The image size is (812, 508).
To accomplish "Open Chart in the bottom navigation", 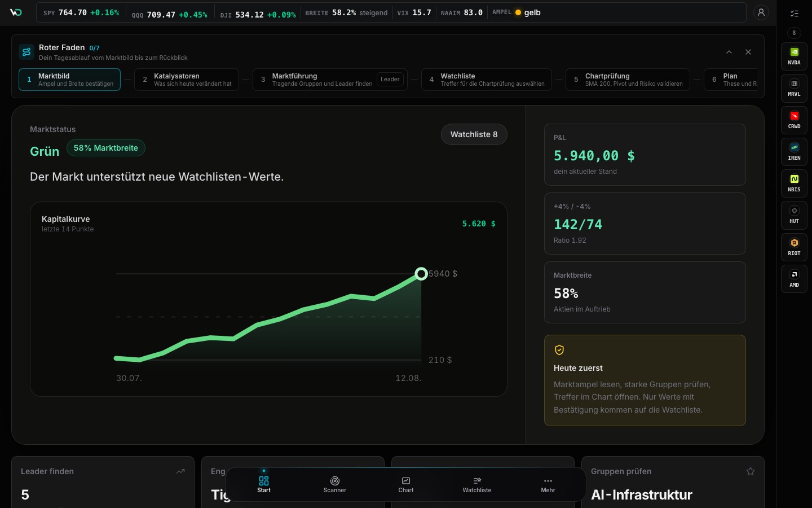I will click(x=406, y=484).
